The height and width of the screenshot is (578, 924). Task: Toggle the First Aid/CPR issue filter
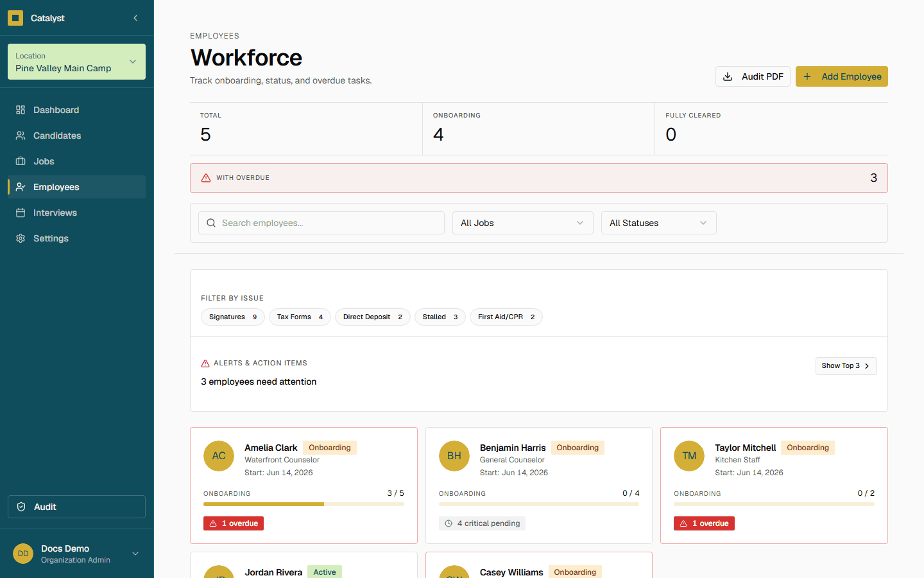(506, 317)
